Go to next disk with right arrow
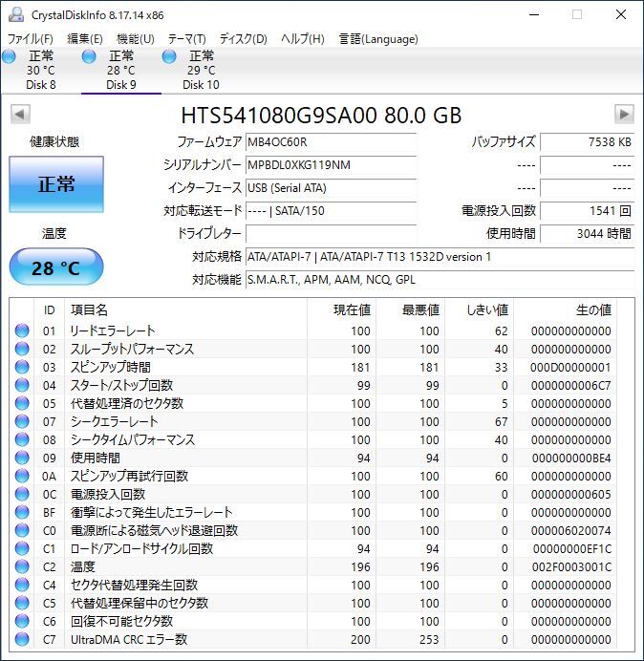This screenshot has width=644, height=661. (624, 115)
